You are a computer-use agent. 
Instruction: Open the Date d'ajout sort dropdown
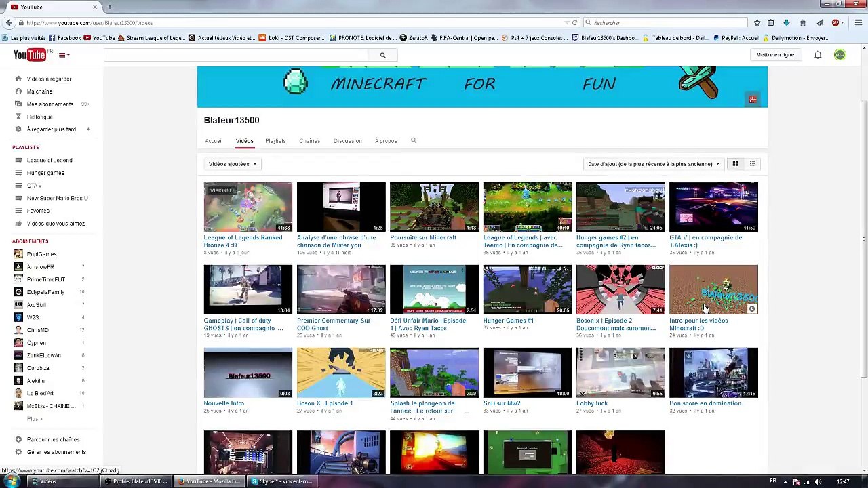[654, 164]
